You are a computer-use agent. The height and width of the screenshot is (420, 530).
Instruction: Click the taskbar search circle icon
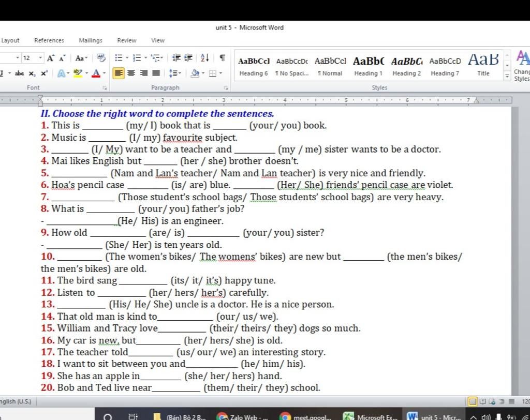108,417
